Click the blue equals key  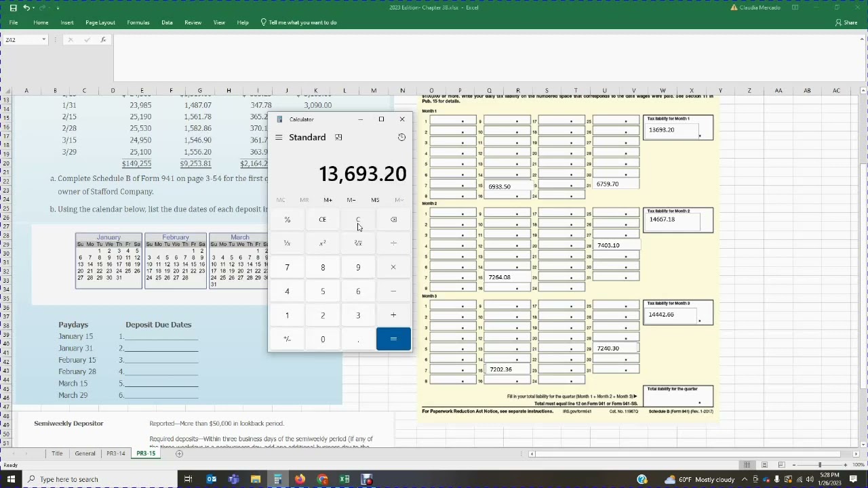point(393,339)
